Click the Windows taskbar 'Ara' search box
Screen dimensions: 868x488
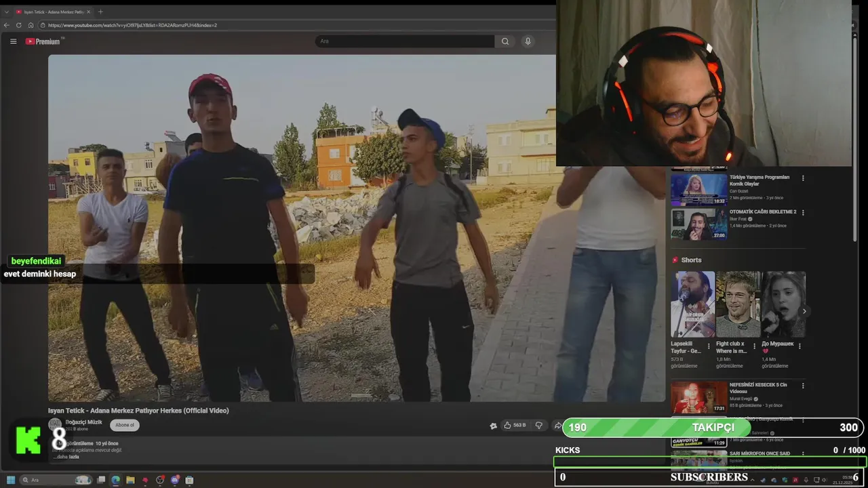click(x=56, y=480)
